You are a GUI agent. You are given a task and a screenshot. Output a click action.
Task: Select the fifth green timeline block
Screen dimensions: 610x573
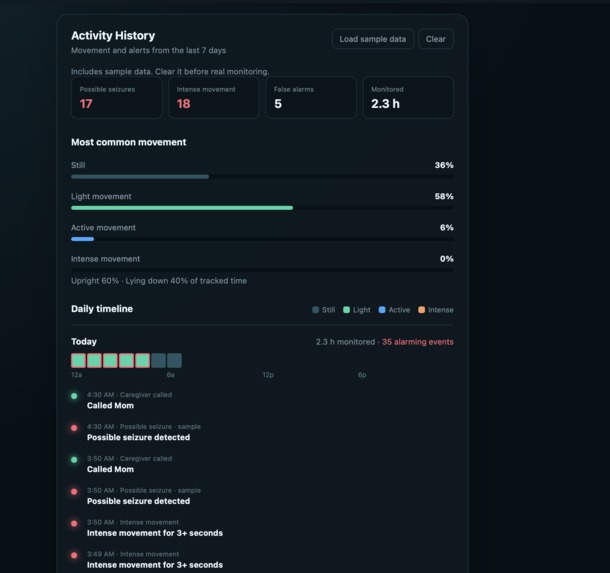pyautogui.click(x=142, y=361)
